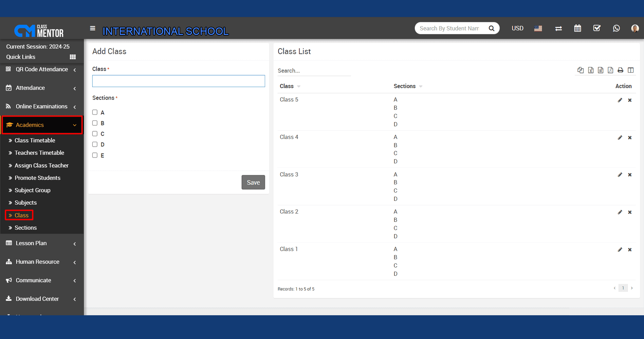This screenshot has width=644, height=339.
Task: Go to next page arrow
Action: click(632, 288)
